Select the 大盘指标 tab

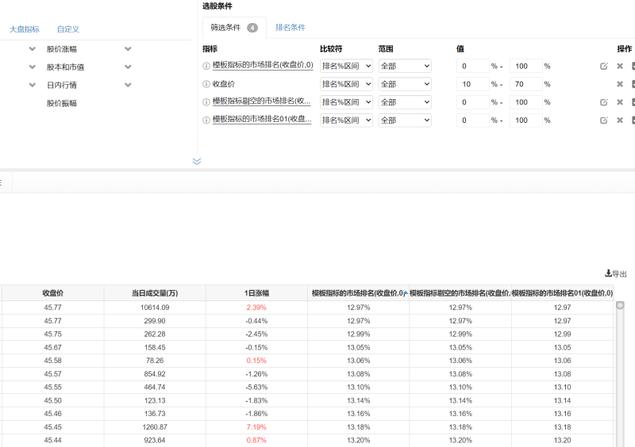pyautogui.click(x=24, y=30)
